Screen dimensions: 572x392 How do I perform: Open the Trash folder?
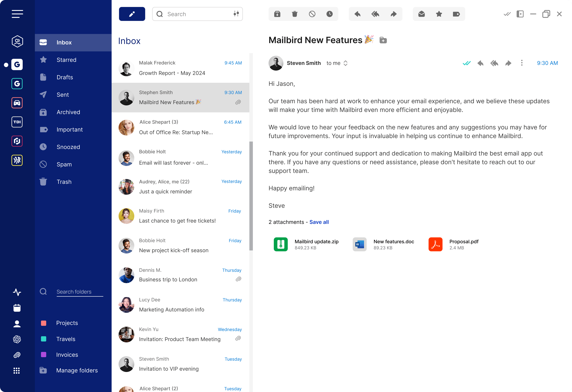click(x=73, y=182)
